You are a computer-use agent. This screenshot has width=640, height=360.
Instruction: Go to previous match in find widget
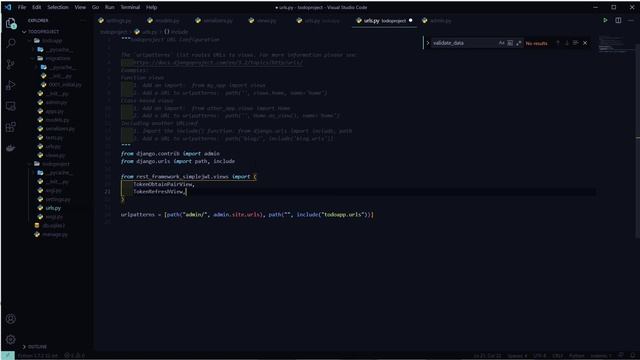[558, 43]
